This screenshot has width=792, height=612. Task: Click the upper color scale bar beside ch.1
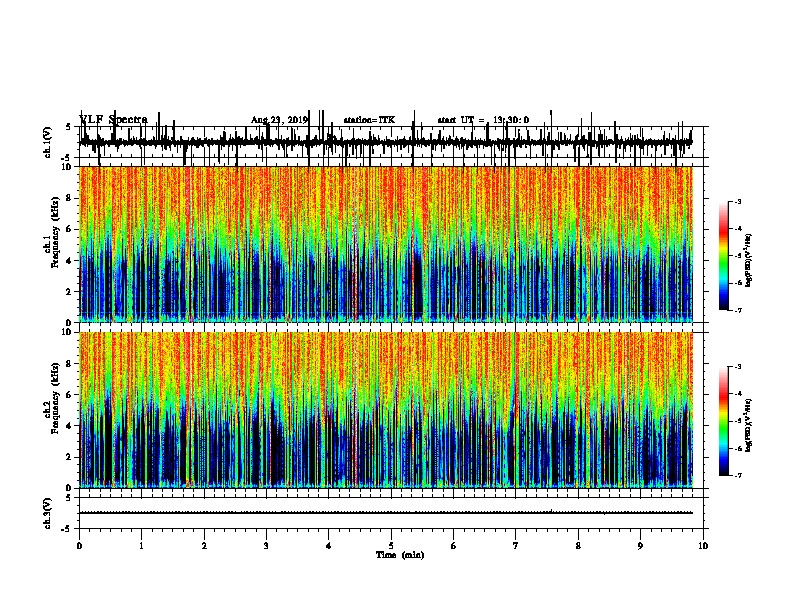click(x=724, y=256)
